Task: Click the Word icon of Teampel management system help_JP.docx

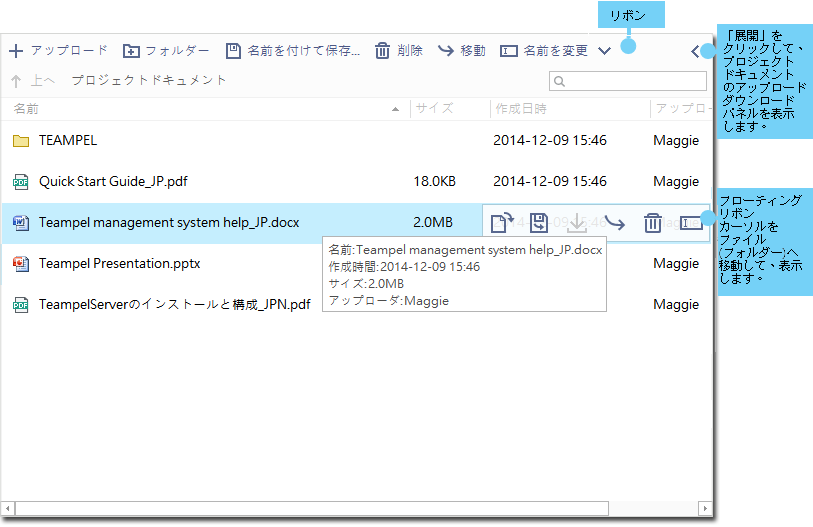Action: [x=21, y=223]
